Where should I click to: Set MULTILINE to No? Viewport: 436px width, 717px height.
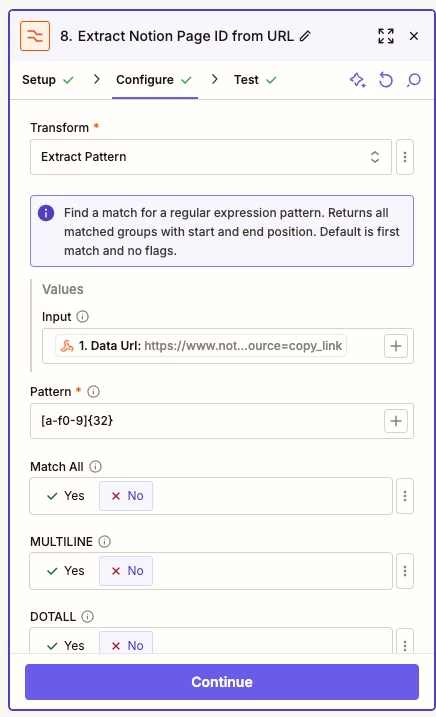126,571
